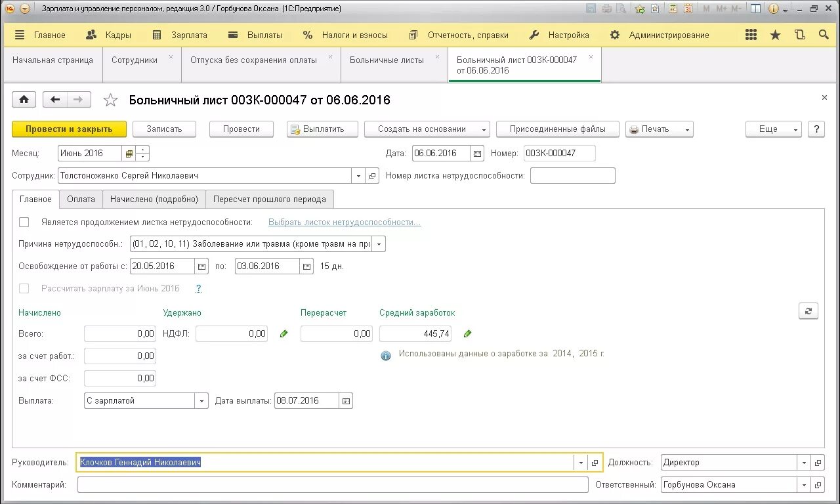Open the Кадры menu section
The height and width of the screenshot is (504, 840).
[109, 35]
